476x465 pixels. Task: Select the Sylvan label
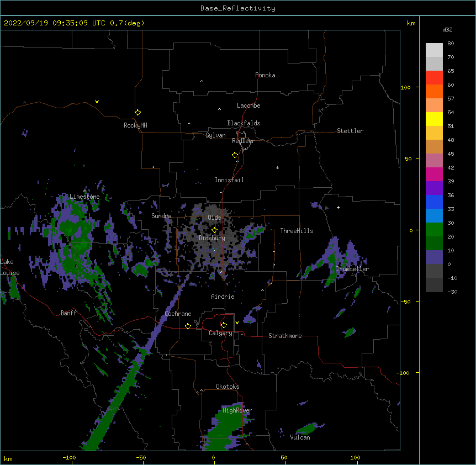[x=215, y=135]
